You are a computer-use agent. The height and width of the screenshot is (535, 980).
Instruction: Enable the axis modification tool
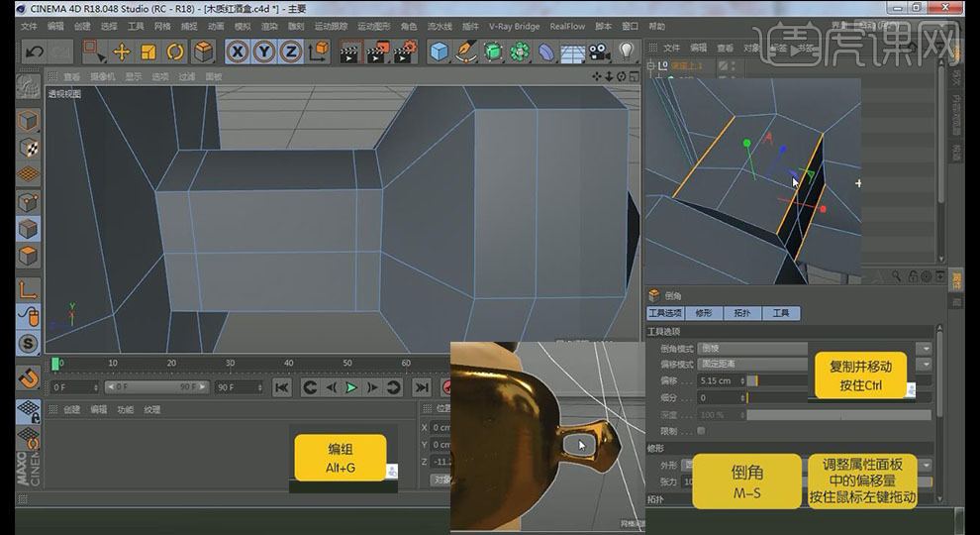pos(28,289)
